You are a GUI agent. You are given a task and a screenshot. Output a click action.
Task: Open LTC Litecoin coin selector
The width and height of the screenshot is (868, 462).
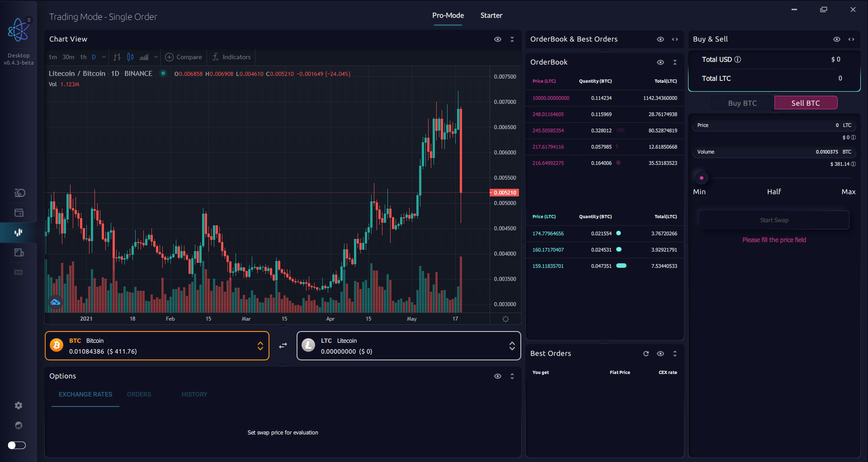coord(409,346)
